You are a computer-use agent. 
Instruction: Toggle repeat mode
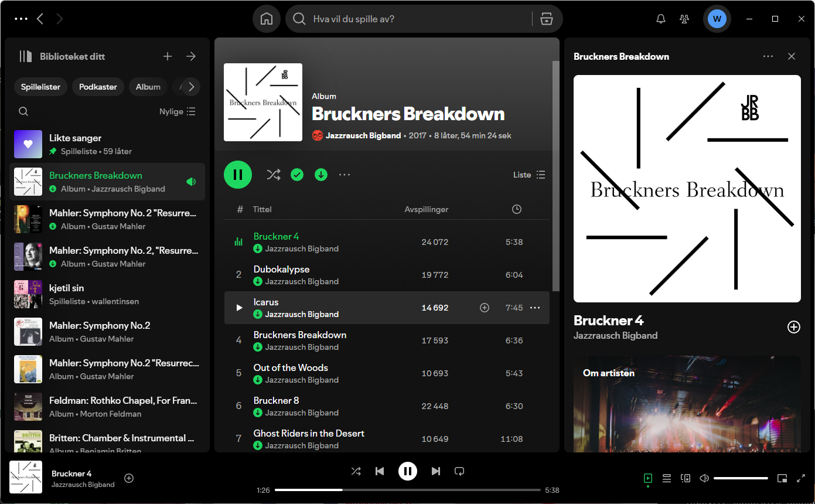459,471
